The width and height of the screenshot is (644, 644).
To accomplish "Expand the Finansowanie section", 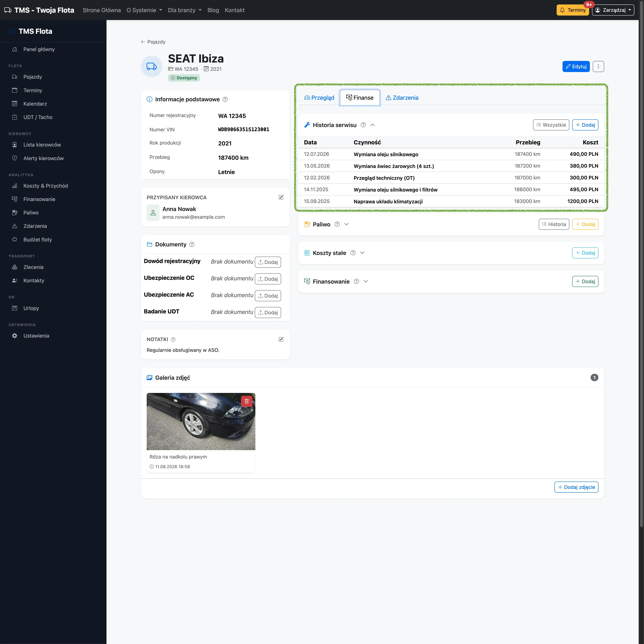I will click(366, 282).
